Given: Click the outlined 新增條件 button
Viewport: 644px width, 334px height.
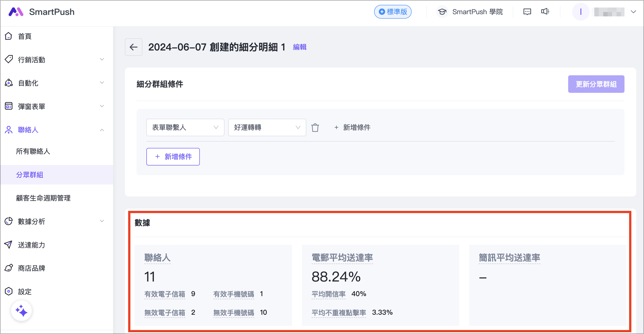Looking at the screenshot, I should pyautogui.click(x=173, y=157).
